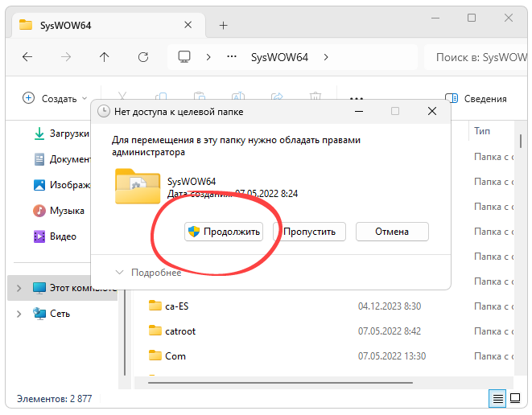
Task: Select Этот компьютер in the sidebar
Action: [63, 288]
